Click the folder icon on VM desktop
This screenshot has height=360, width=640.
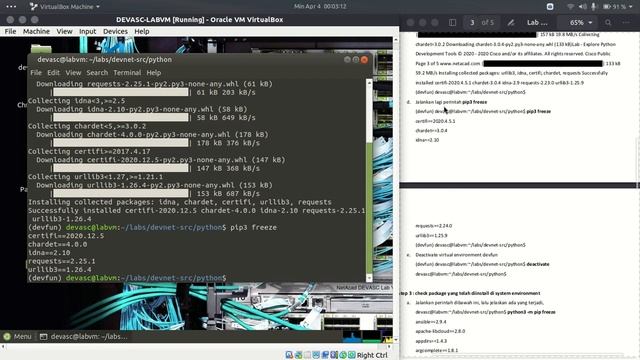coord(41,49)
